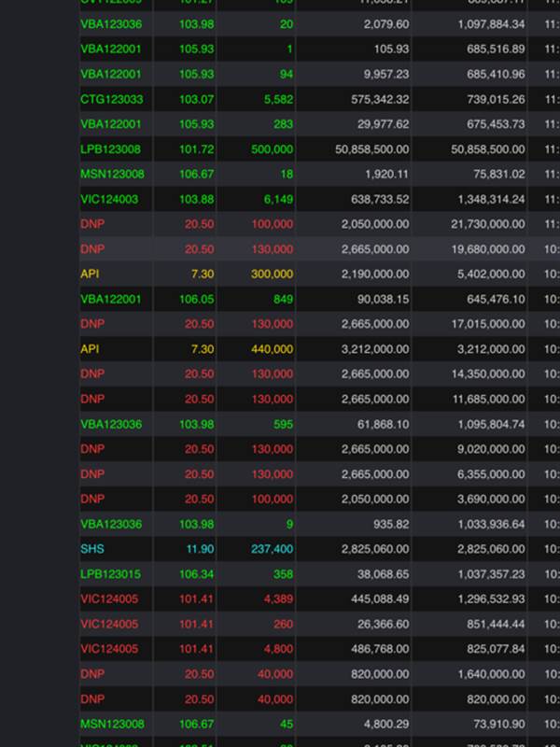Select the value 1,348,314.24

pos(492,199)
